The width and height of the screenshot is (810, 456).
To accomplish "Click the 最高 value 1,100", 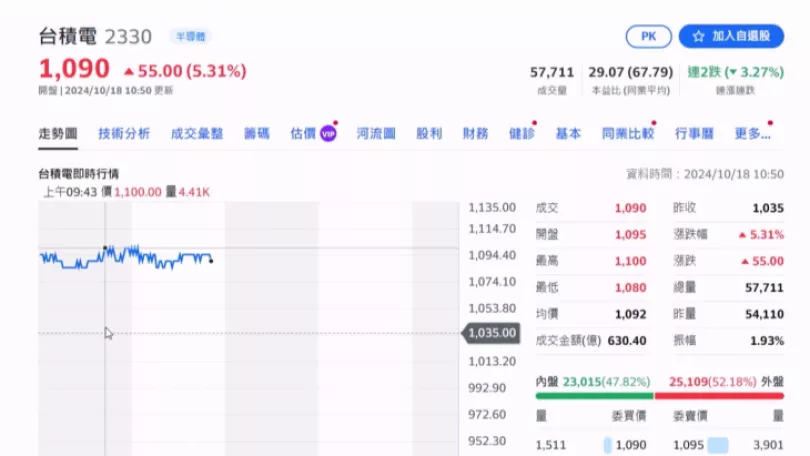I will [630, 261].
